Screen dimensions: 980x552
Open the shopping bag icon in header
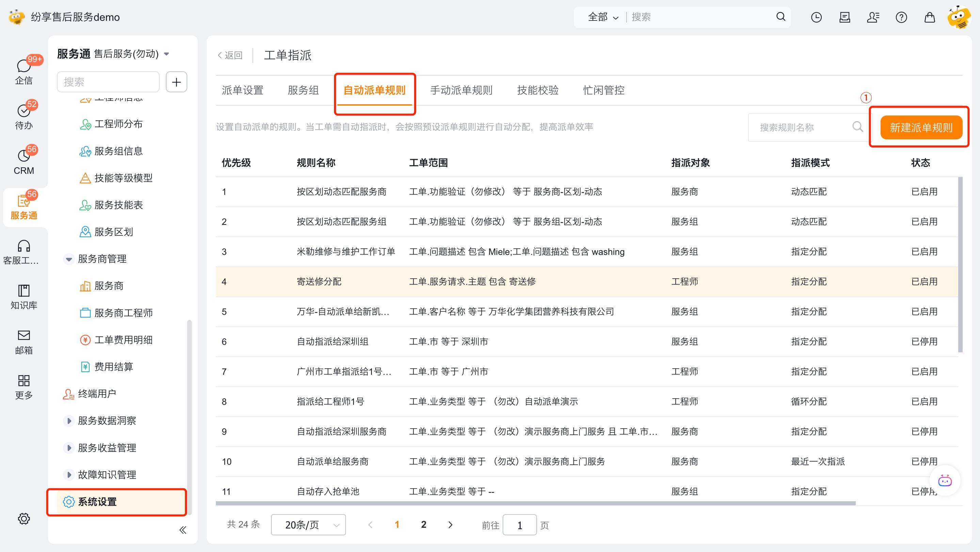(929, 17)
